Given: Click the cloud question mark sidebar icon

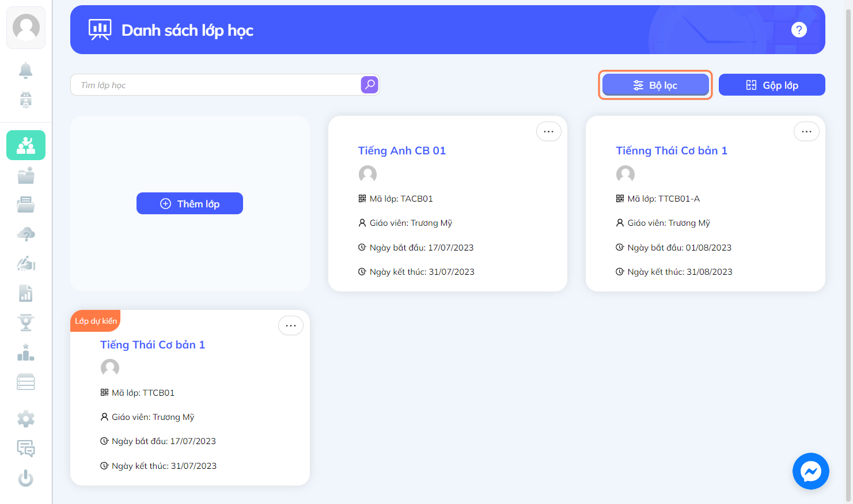Looking at the screenshot, I should (x=26, y=234).
